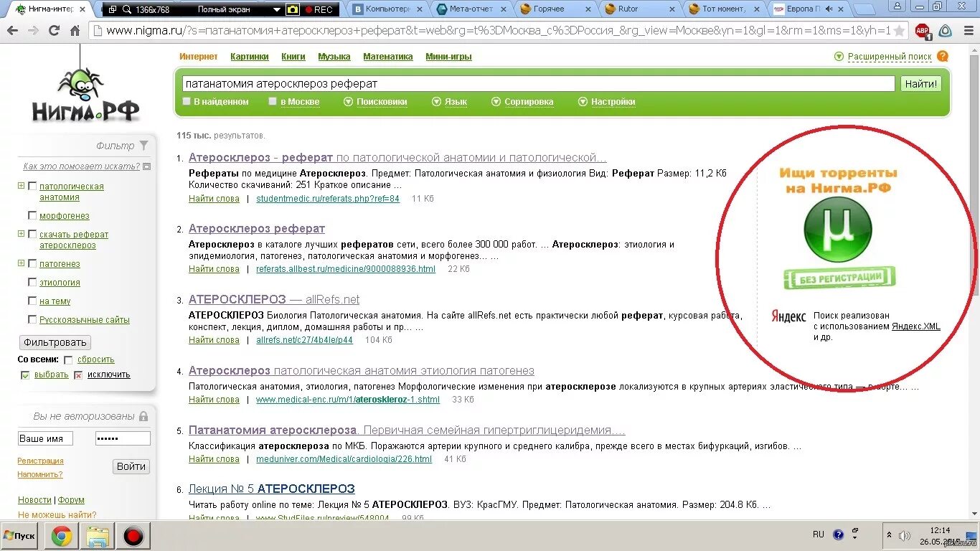Open the 'Атеросклероз реферат' result link
The image size is (980, 551).
point(257,229)
